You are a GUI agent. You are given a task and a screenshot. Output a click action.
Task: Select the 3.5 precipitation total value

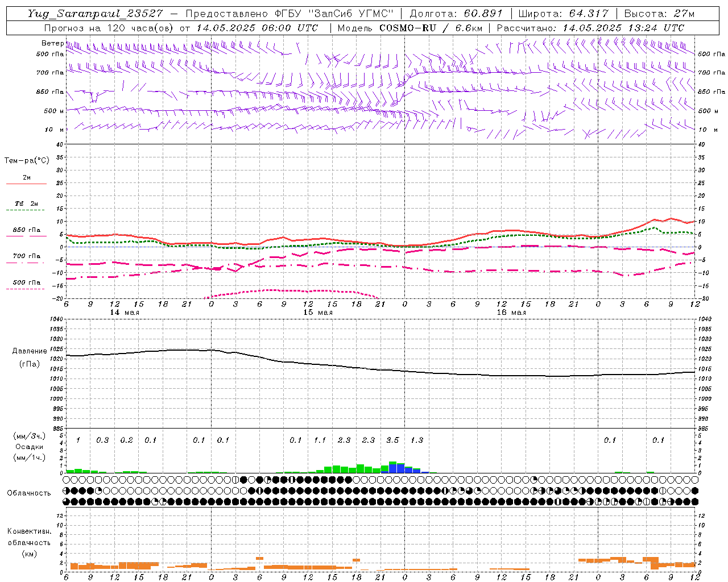pos(392,440)
